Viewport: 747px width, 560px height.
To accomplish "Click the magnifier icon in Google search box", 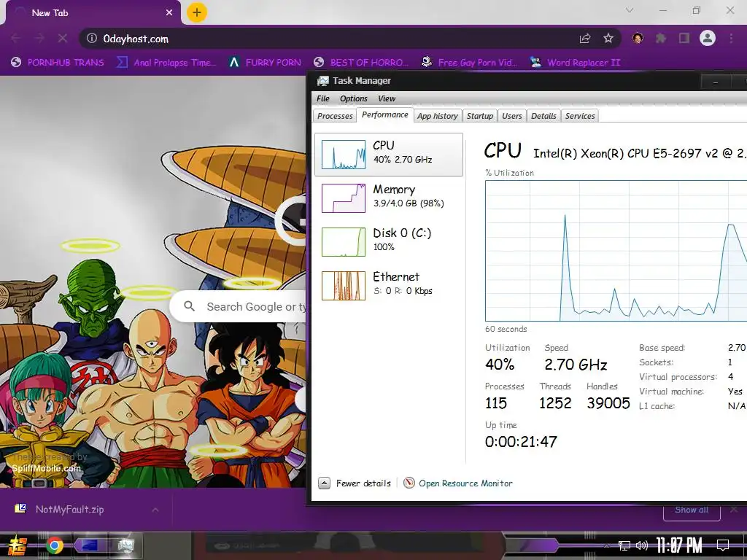I will pyautogui.click(x=190, y=306).
